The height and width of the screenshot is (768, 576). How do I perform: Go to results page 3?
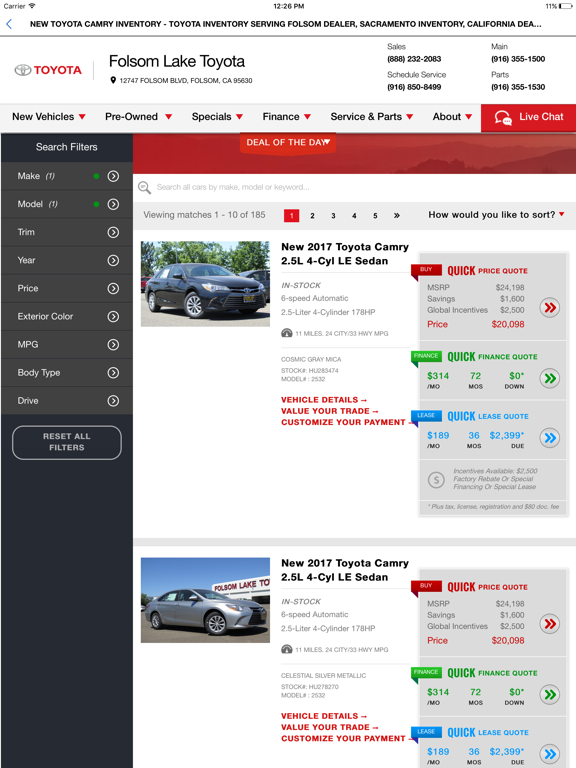[333, 216]
